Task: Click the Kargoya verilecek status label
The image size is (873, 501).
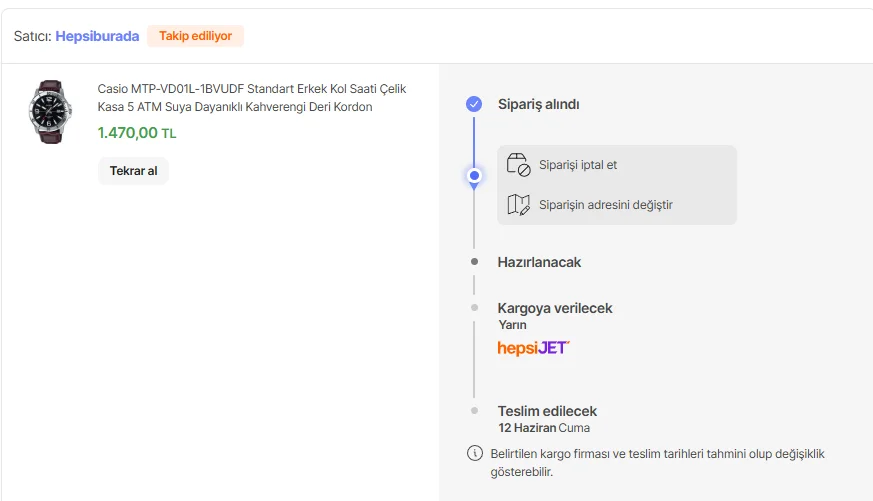Action: 555,308
